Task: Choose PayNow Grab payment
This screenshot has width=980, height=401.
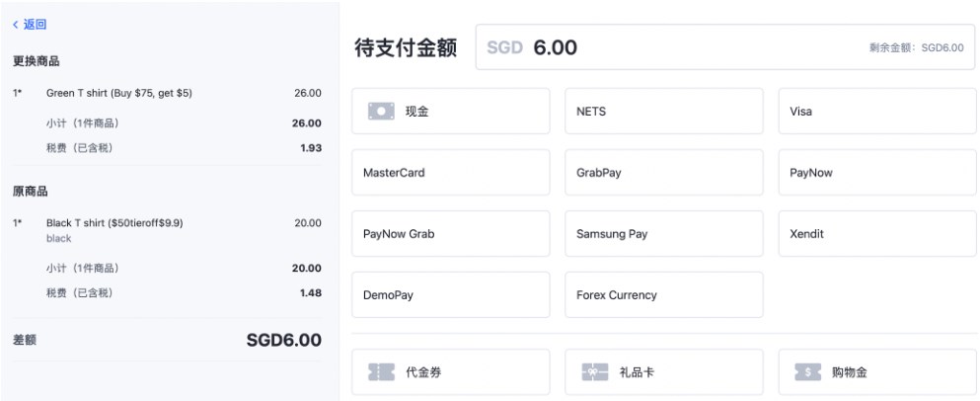Action: pos(450,234)
